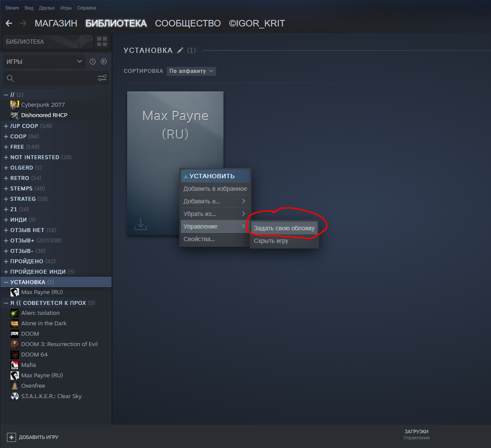Open the Steam menu
This screenshot has width=491, height=448.
click(x=12, y=8)
